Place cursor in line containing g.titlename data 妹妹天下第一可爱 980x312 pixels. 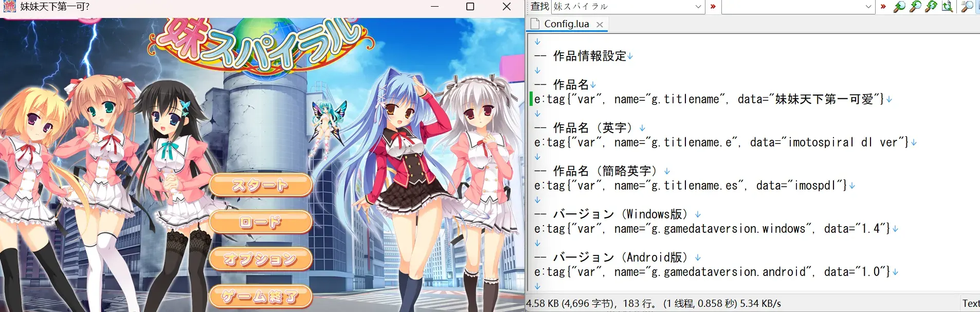[709, 99]
